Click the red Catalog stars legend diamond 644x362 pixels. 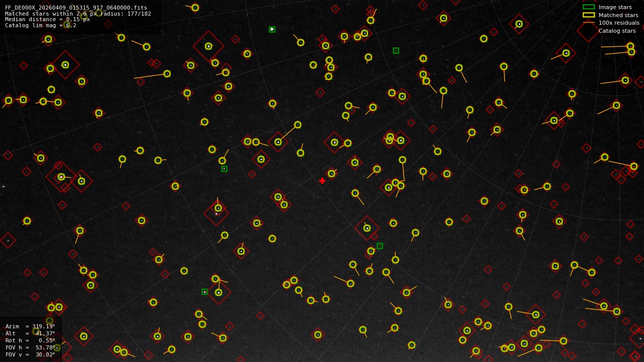[589, 31]
